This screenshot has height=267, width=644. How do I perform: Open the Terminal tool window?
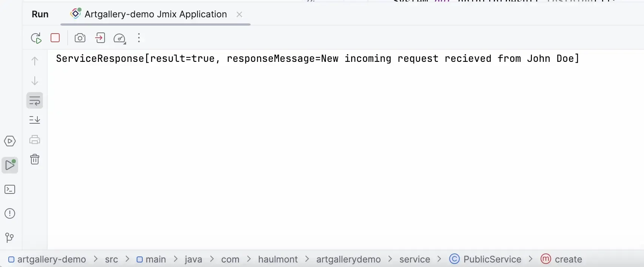[10, 189]
